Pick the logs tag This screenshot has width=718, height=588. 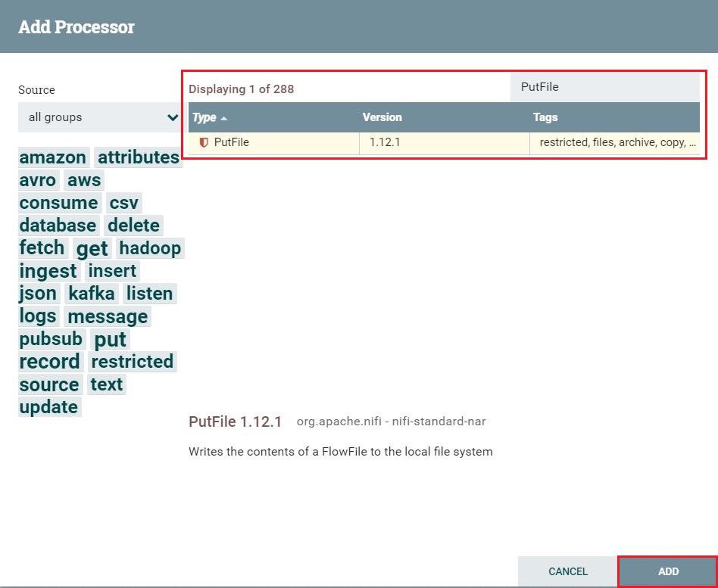38,316
